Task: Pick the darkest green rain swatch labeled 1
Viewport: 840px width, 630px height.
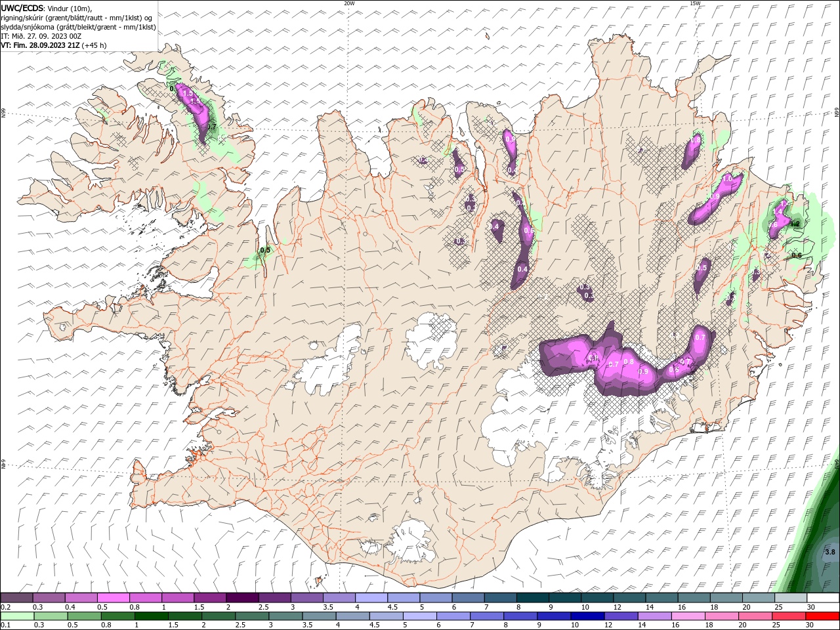Action: 151,616
